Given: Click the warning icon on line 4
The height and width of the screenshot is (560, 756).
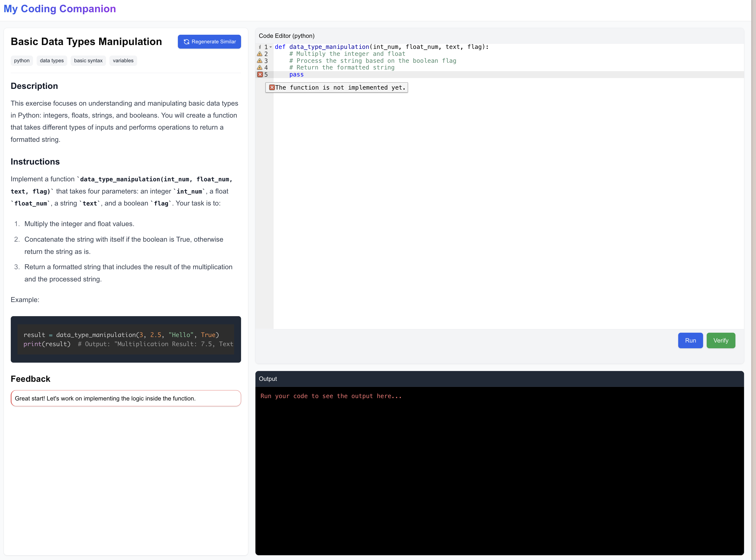Looking at the screenshot, I should click(x=260, y=68).
